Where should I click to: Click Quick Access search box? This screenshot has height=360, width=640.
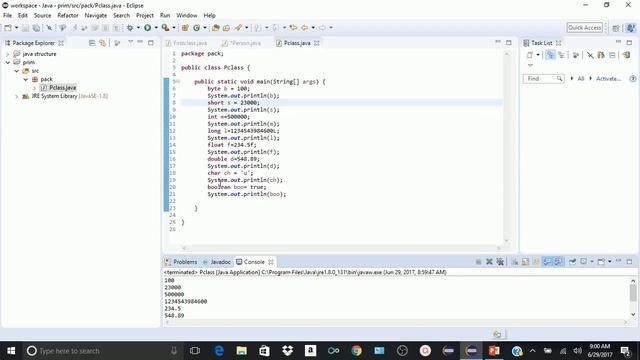(584, 28)
